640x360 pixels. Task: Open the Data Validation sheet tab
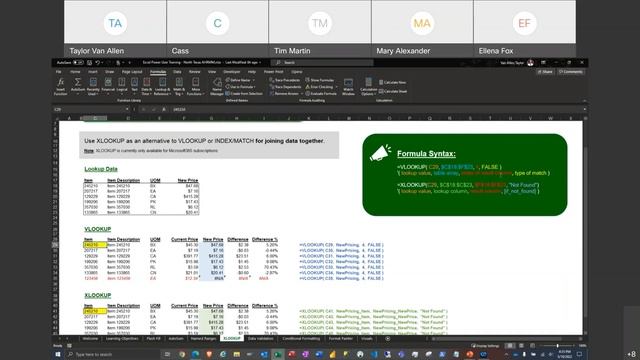click(260, 338)
